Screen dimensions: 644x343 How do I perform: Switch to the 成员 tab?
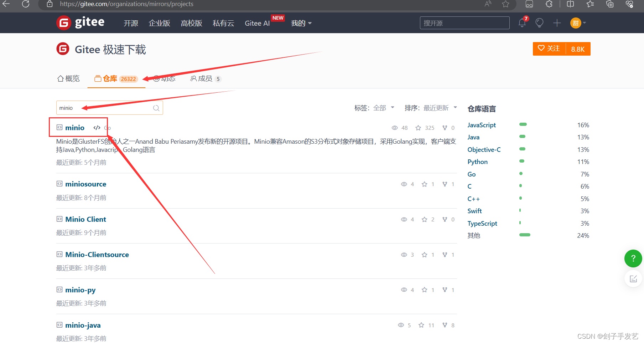(x=206, y=78)
